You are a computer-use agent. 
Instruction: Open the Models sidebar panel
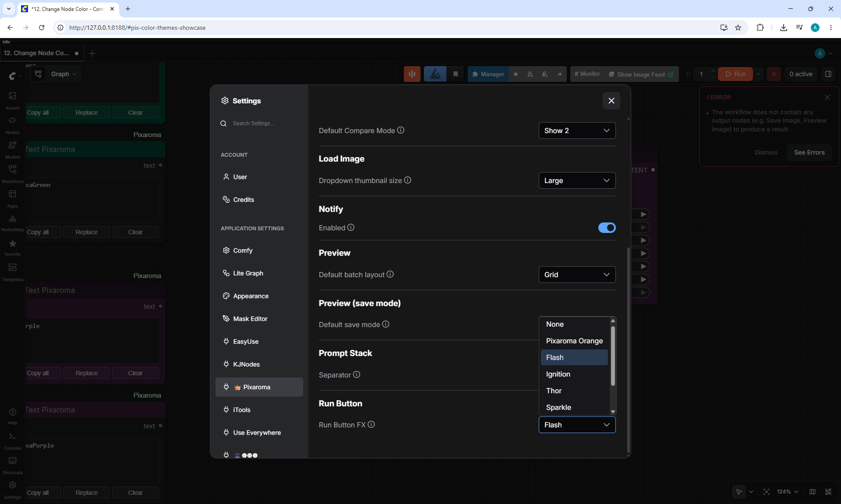12,149
